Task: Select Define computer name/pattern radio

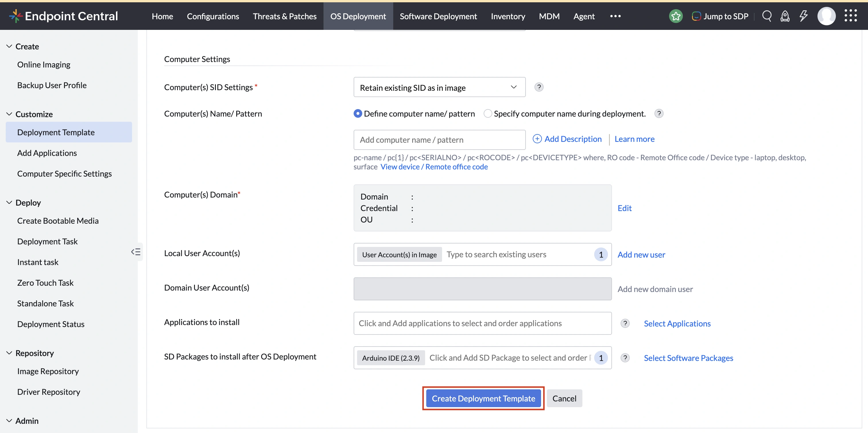Action: (x=358, y=113)
